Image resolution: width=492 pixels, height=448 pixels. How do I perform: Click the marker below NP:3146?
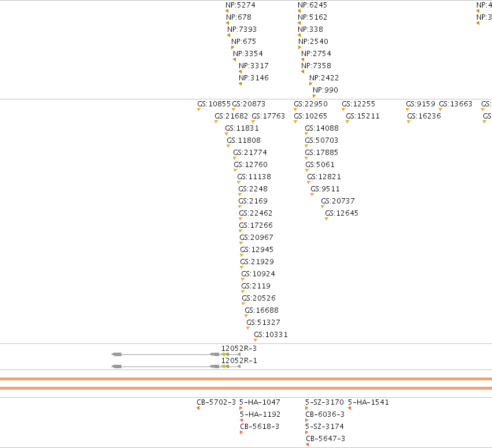tap(240, 84)
